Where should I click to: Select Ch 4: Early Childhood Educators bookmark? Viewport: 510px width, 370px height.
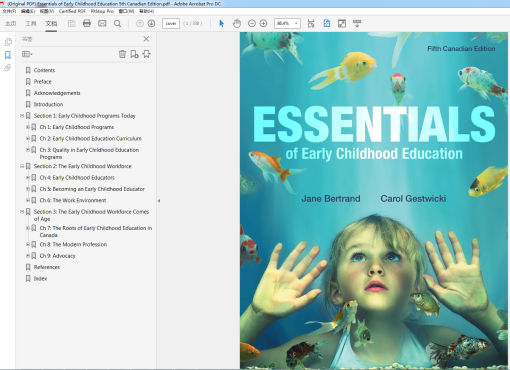77,178
